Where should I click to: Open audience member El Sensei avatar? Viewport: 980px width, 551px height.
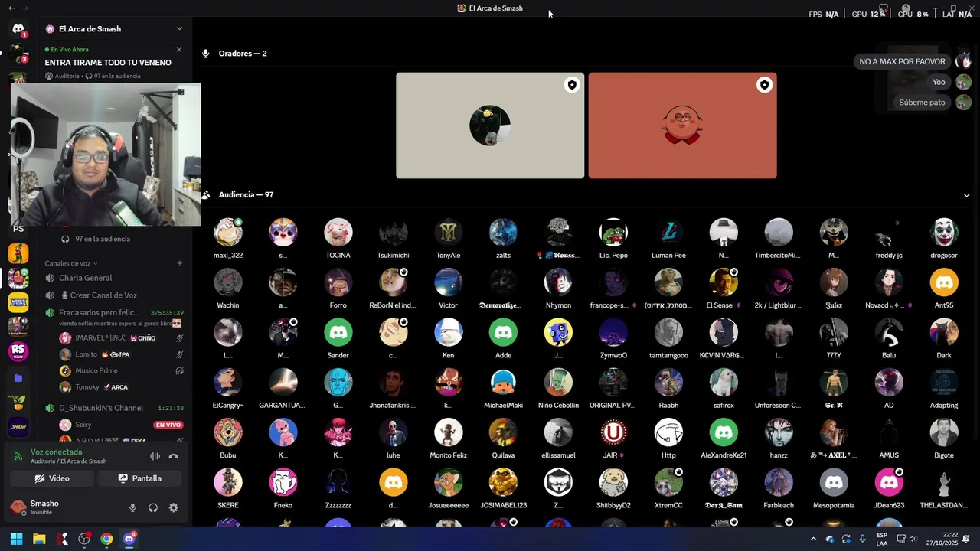pyautogui.click(x=724, y=282)
